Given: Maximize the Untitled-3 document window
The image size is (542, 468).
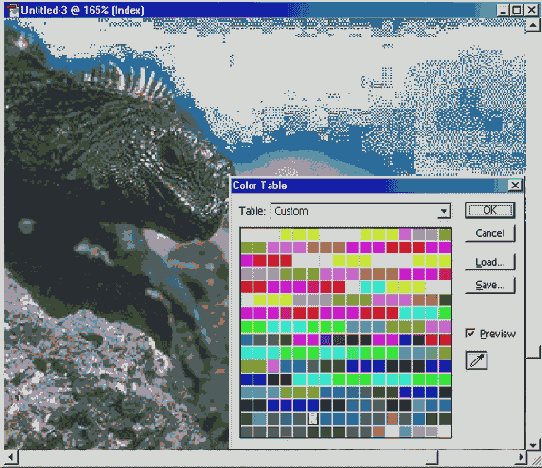Looking at the screenshot, I should [x=517, y=10].
